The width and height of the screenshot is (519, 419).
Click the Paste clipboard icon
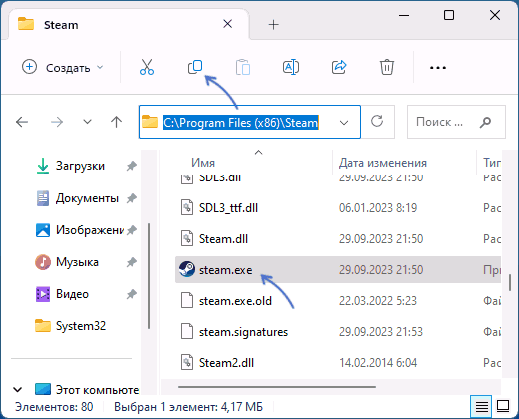243,67
